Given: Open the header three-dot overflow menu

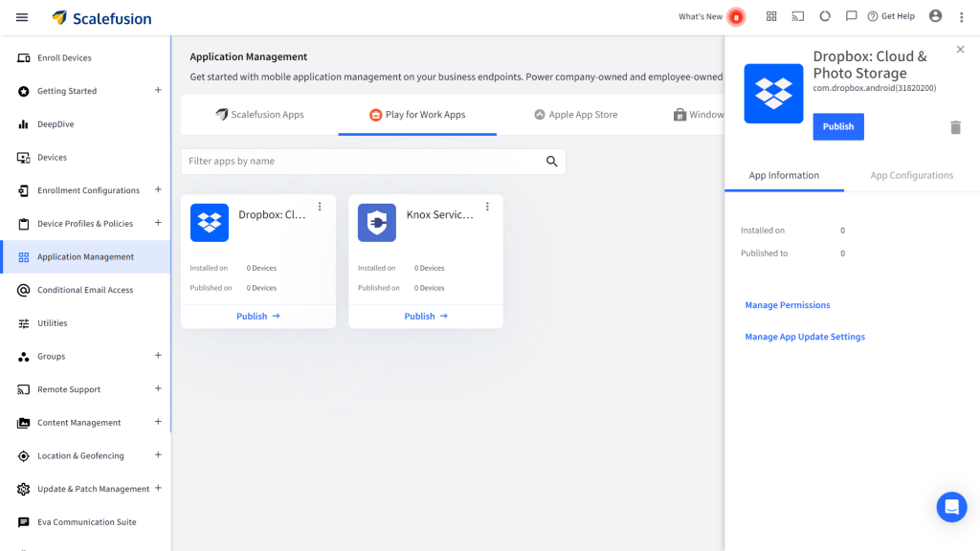Looking at the screenshot, I should coord(961,17).
